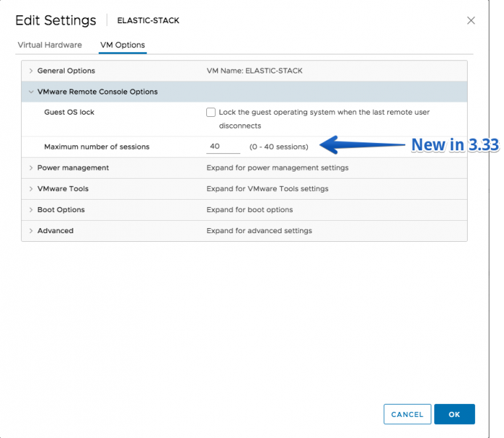This screenshot has width=504, height=438.
Task: Expand Advanced settings chevron
Action: point(31,231)
